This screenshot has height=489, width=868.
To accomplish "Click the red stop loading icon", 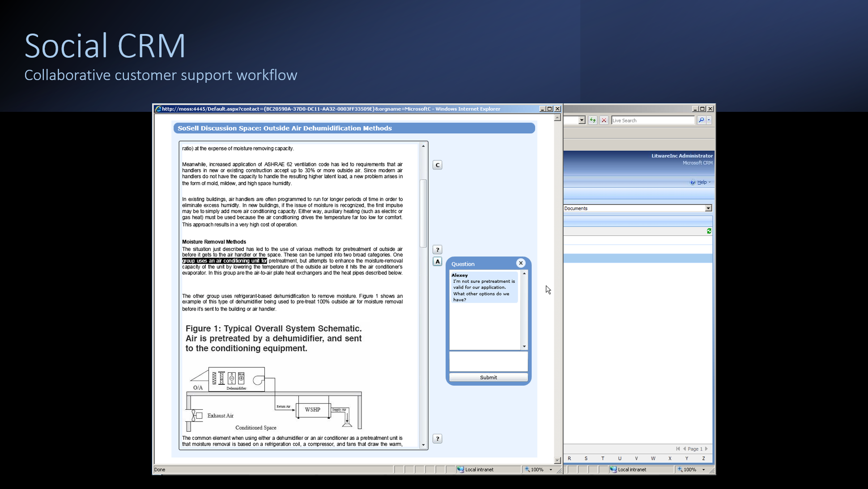I will pos(604,120).
